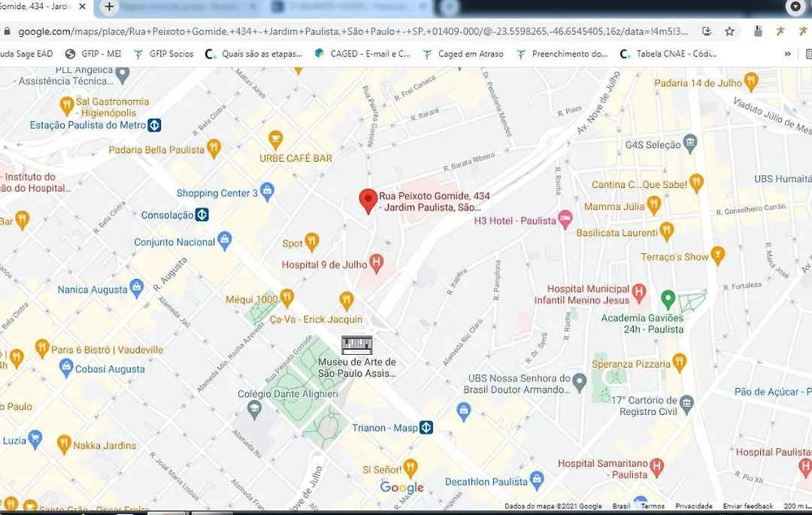Close the Peixoto Gomide, 434 browser tab

[x=83, y=7]
